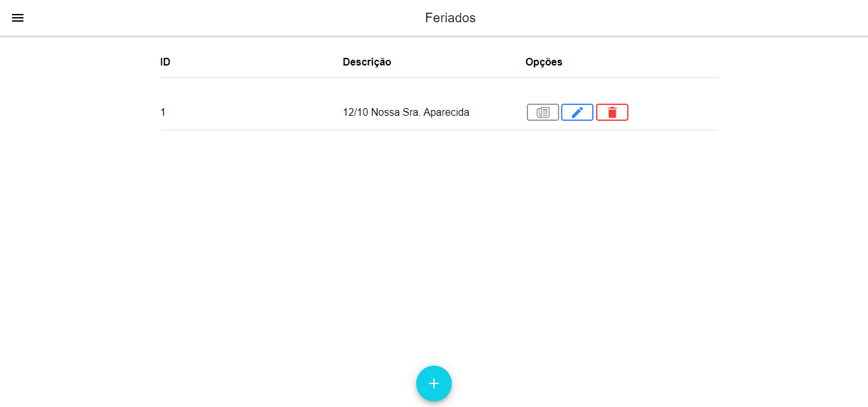Open side drawer from top-left menu icon
The image size is (868, 407).
click(18, 18)
